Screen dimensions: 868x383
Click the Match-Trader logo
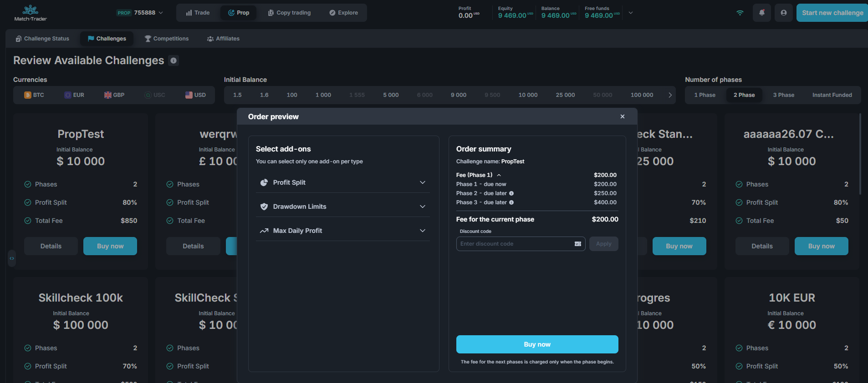pyautogui.click(x=31, y=13)
